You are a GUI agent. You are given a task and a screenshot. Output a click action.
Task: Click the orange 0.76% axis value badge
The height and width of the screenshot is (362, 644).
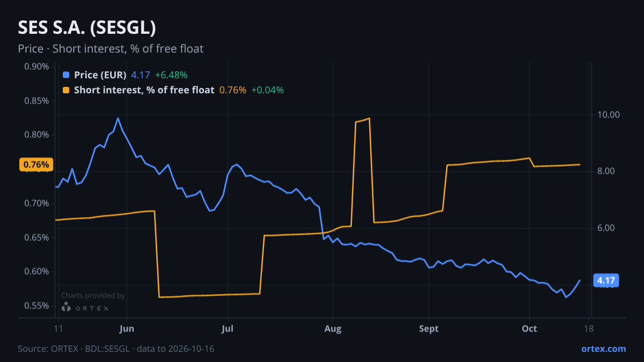click(x=37, y=165)
